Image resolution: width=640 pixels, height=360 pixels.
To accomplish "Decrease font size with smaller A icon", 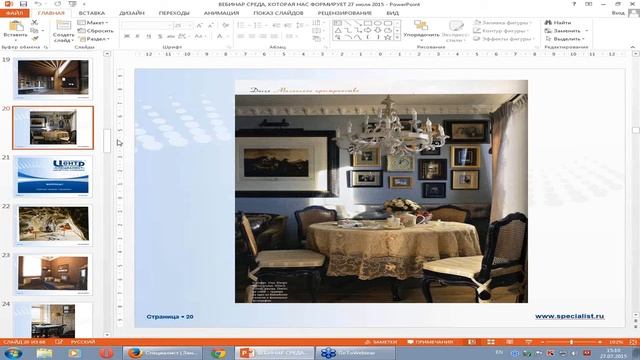I will (211, 25).
